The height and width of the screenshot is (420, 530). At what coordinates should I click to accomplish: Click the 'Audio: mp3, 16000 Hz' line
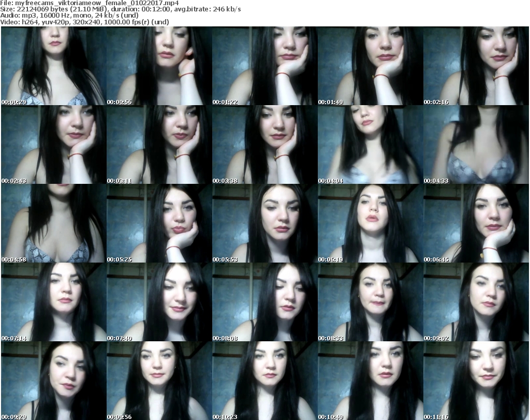pyautogui.click(x=69, y=16)
